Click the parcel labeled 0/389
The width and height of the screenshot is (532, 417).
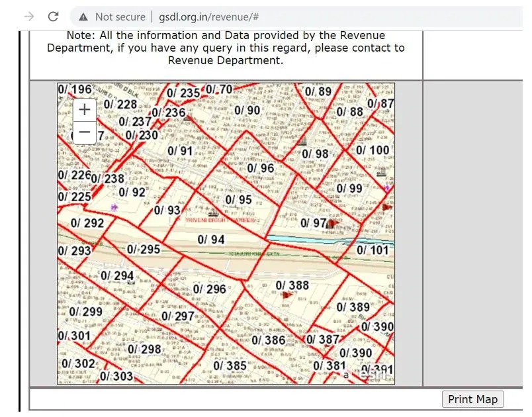[x=353, y=307]
